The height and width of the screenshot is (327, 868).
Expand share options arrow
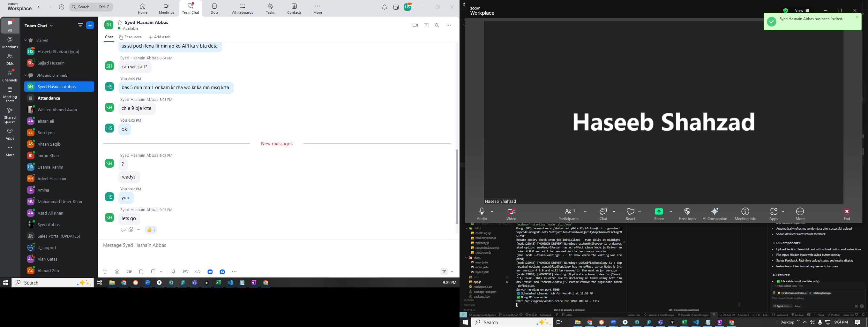coord(670,211)
